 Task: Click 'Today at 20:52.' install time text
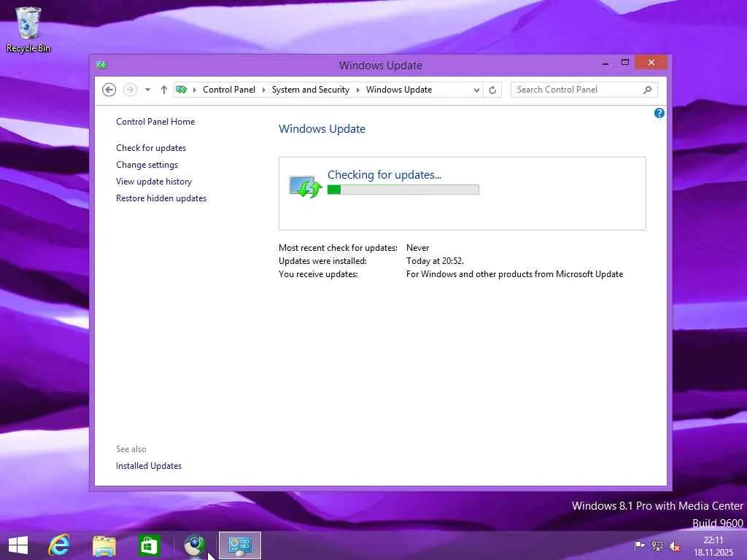tap(435, 261)
